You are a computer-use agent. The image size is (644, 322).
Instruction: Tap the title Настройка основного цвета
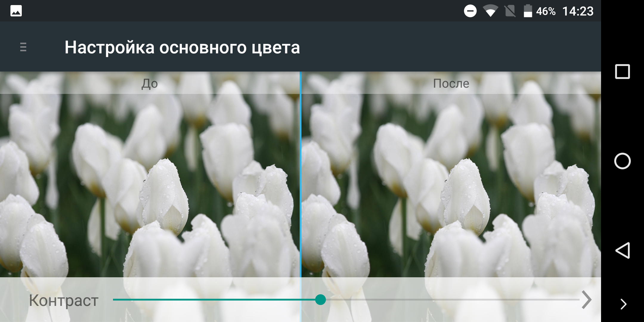coord(182,47)
